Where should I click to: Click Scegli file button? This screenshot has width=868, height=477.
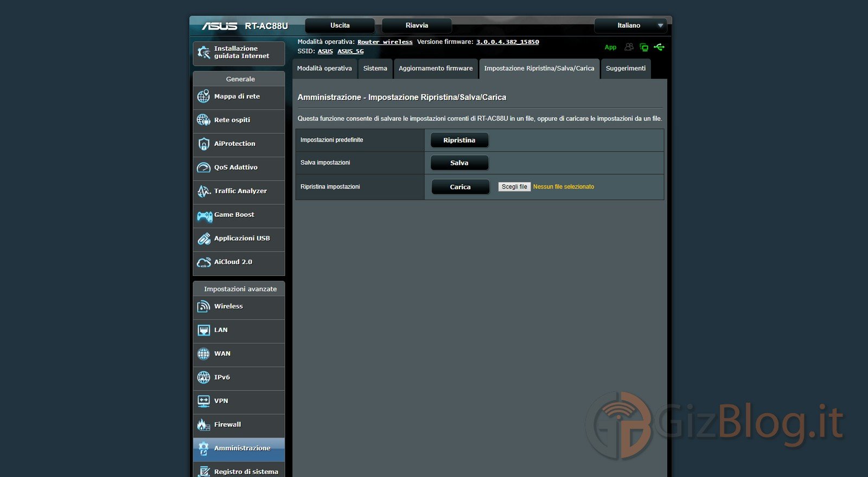pos(514,186)
